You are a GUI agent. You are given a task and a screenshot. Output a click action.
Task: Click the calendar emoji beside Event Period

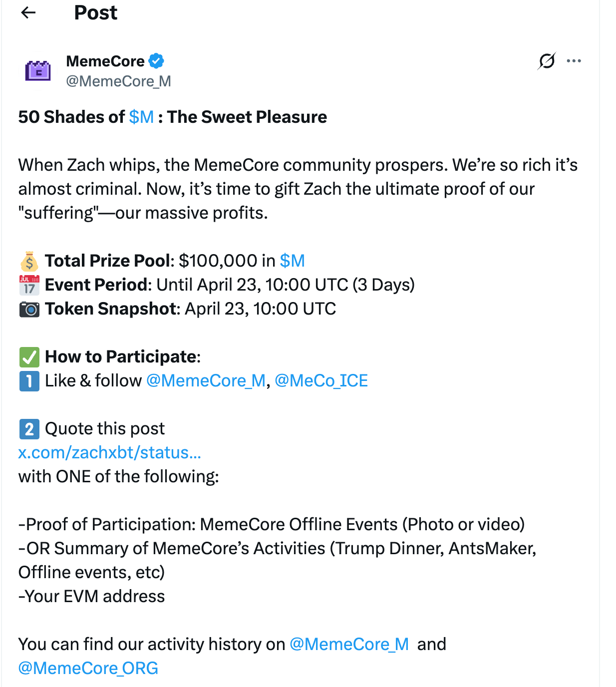coord(29,285)
